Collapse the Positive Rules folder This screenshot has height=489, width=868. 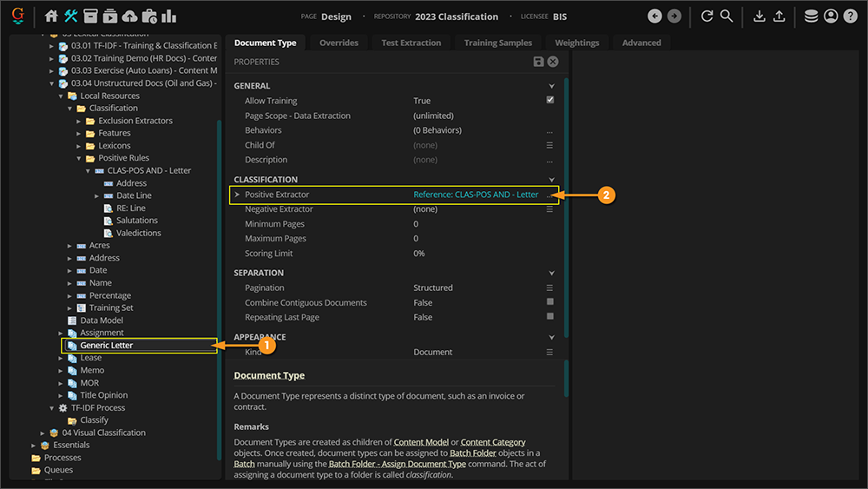(79, 158)
